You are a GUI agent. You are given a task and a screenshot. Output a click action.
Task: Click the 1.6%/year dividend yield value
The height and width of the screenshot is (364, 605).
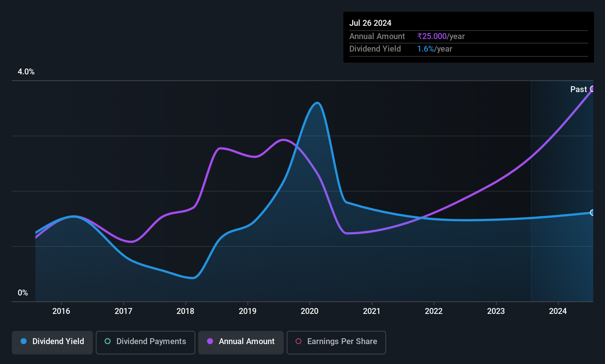(435, 49)
